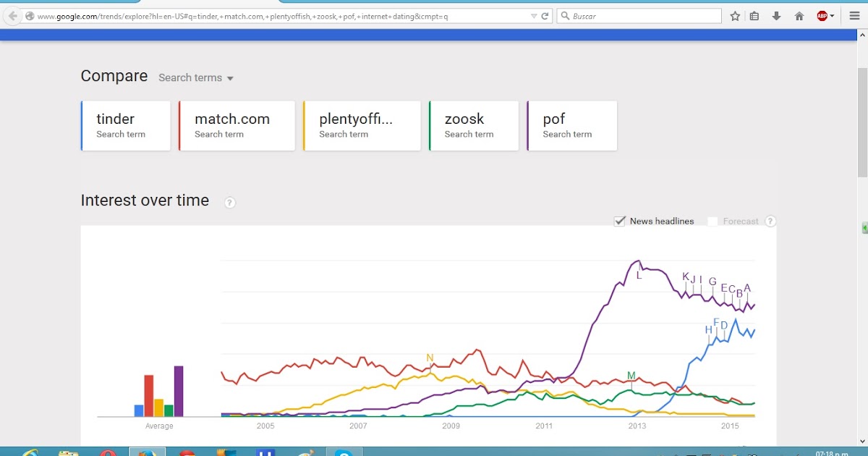
Task: Bookmark this page with the star icon
Action: pos(735,16)
